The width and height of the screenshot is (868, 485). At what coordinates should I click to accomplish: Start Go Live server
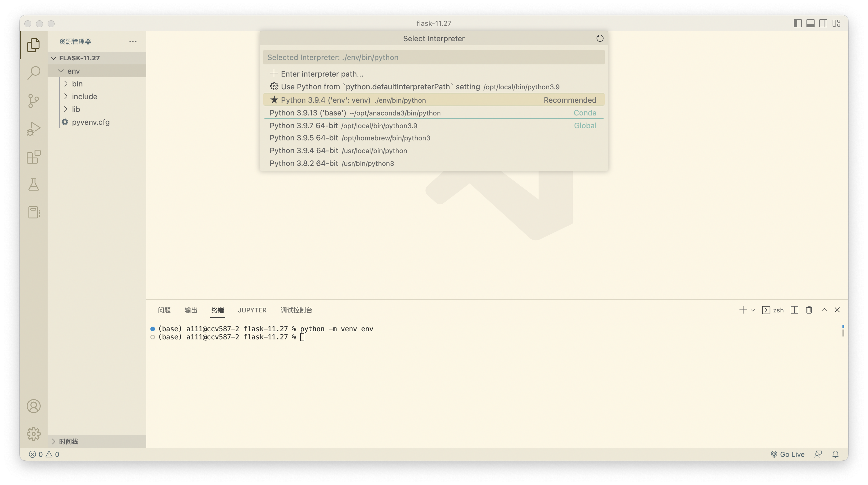[x=788, y=454]
